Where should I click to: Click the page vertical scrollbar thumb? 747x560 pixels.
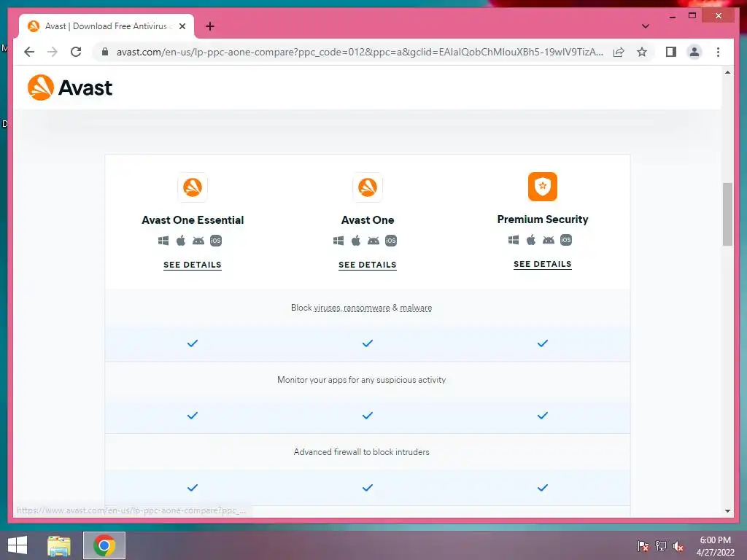point(727,214)
